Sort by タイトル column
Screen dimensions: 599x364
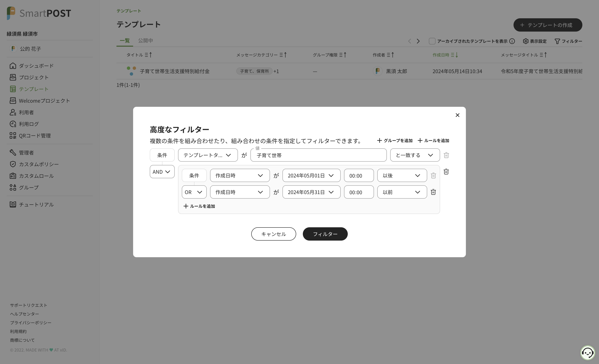click(139, 55)
